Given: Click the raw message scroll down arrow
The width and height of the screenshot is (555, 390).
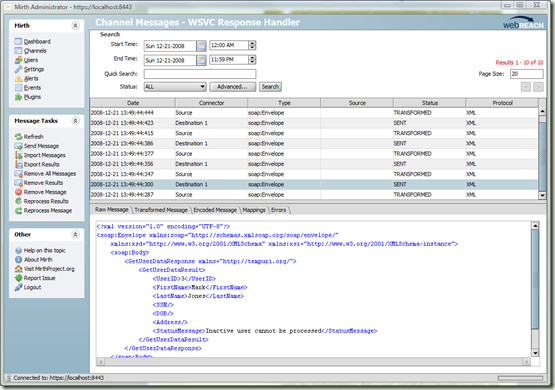Looking at the screenshot, I should [535, 353].
